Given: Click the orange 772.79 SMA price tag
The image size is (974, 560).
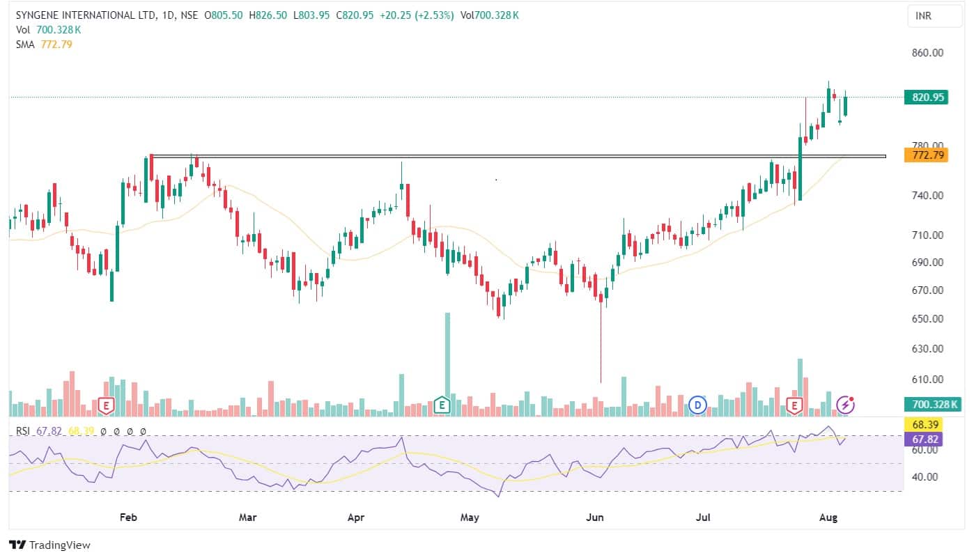Looking at the screenshot, I should point(925,155).
